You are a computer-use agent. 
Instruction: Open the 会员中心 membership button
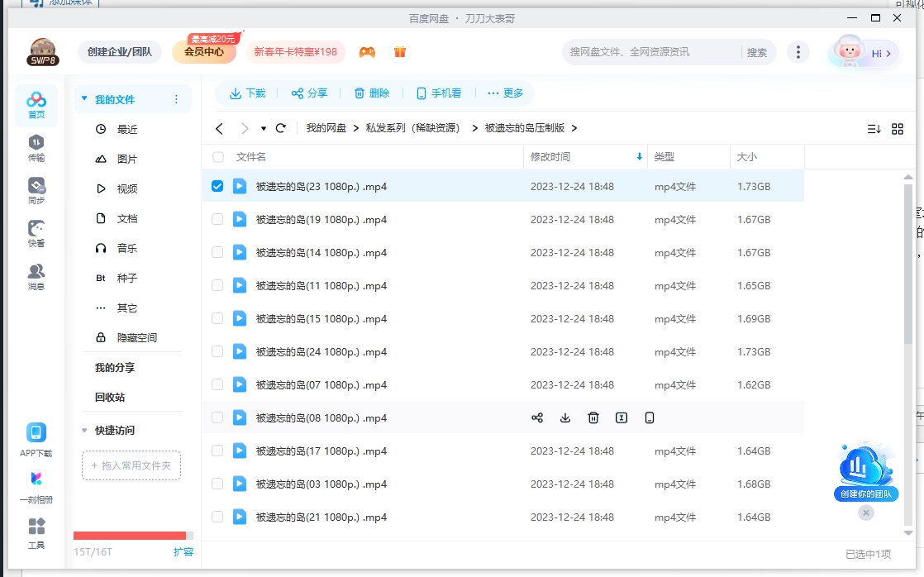(x=202, y=50)
